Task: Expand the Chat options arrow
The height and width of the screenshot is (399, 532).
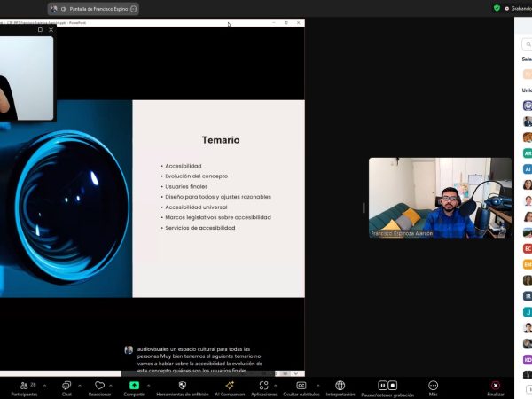Action: coord(80,386)
